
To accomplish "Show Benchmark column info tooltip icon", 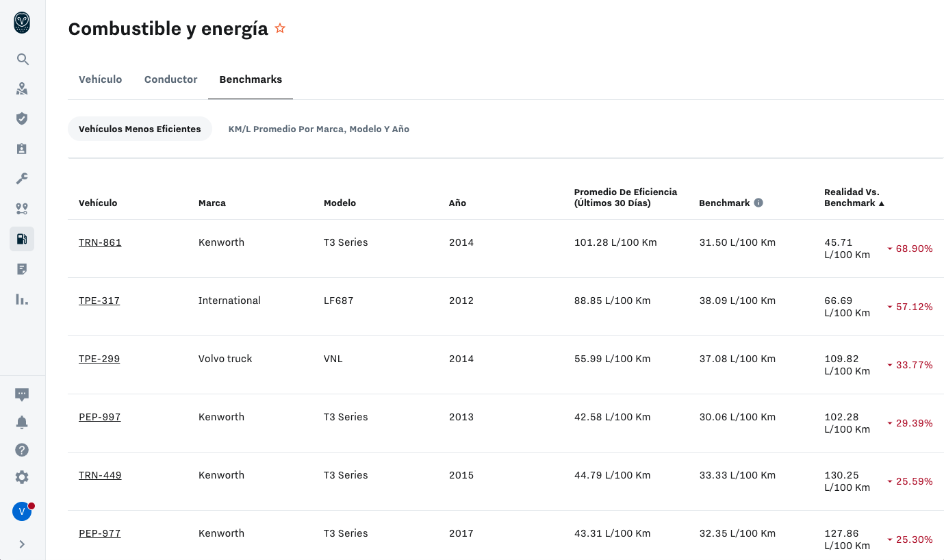I will 758,203.
